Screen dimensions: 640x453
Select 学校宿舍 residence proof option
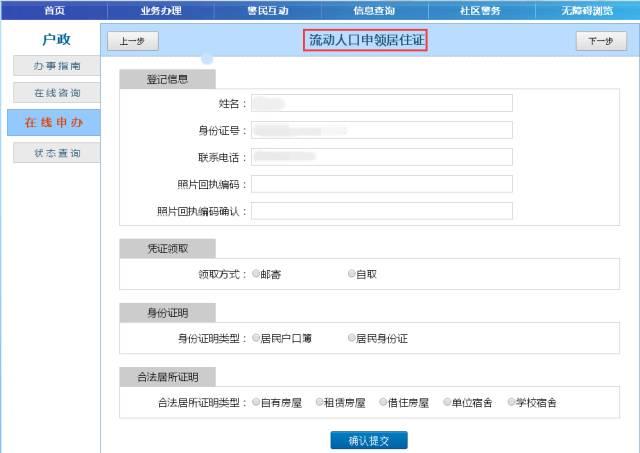(x=511, y=402)
